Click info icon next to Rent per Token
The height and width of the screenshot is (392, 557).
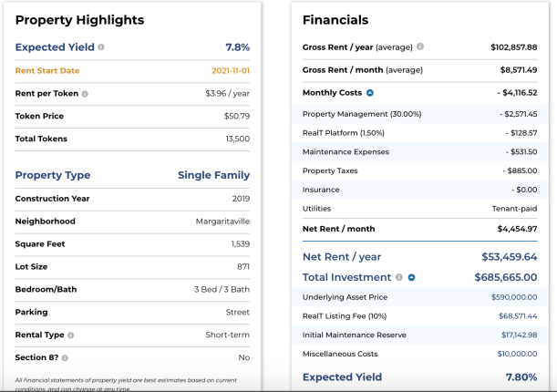click(x=85, y=94)
